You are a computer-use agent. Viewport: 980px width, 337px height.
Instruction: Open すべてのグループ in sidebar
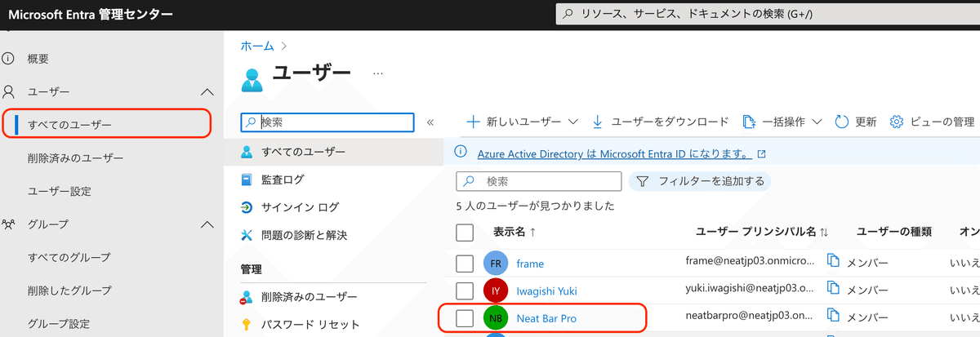(x=69, y=257)
